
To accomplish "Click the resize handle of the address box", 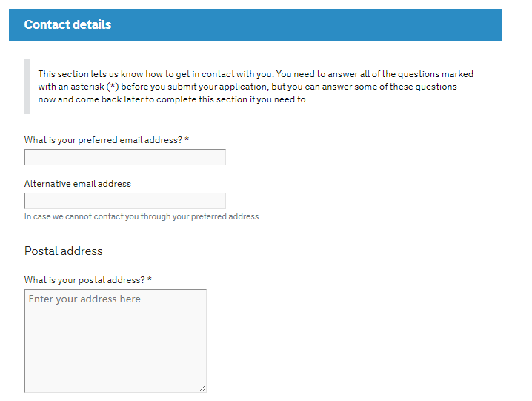I will (x=202, y=388).
